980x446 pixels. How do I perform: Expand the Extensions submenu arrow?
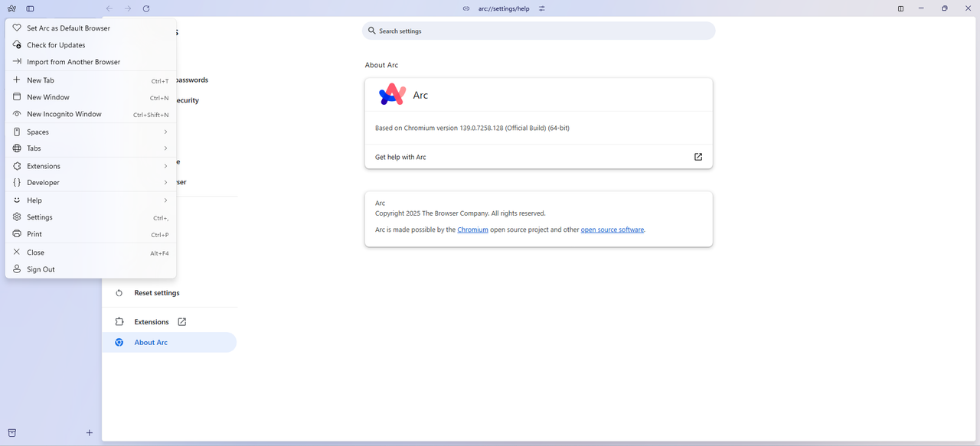point(165,166)
